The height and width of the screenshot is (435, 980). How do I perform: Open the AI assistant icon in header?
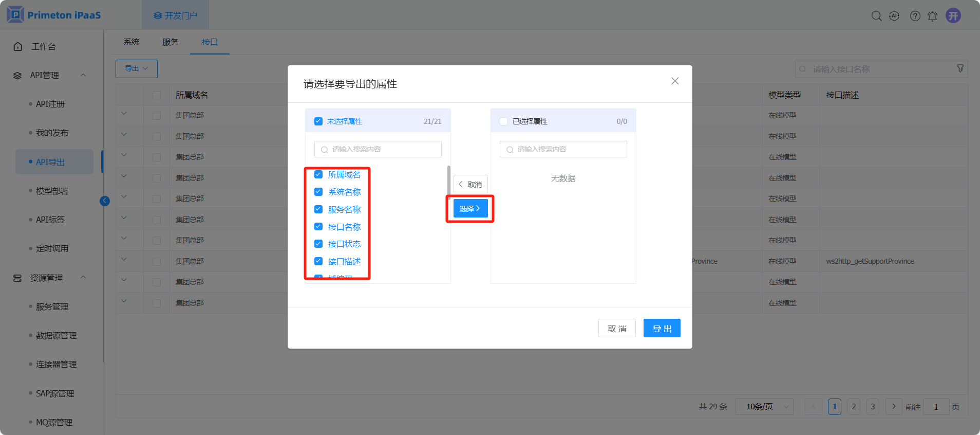click(x=894, y=16)
